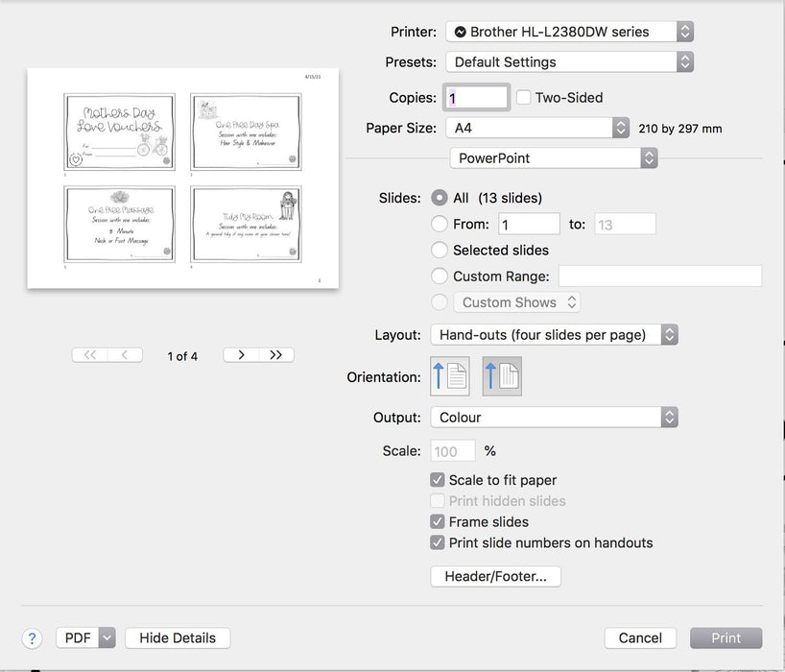Go to next preview page
Viewport: 785px width, 672px height.
pos(241,355)
